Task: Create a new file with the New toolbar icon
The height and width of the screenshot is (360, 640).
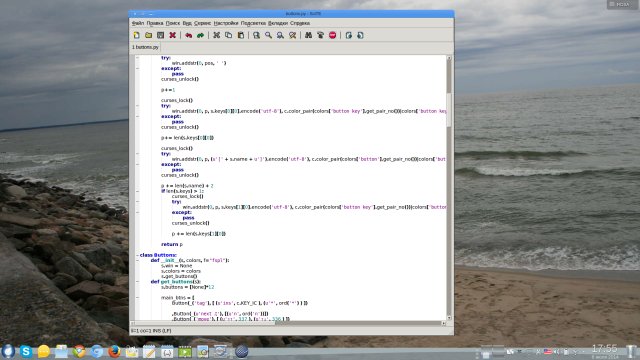Action: tap(136, 36)
